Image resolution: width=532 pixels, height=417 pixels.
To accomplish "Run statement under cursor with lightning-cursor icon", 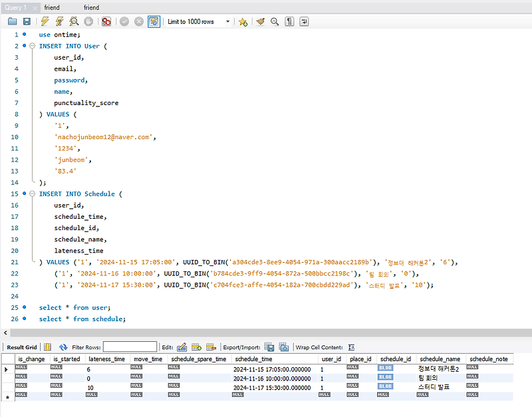I will tap(60, 21).
